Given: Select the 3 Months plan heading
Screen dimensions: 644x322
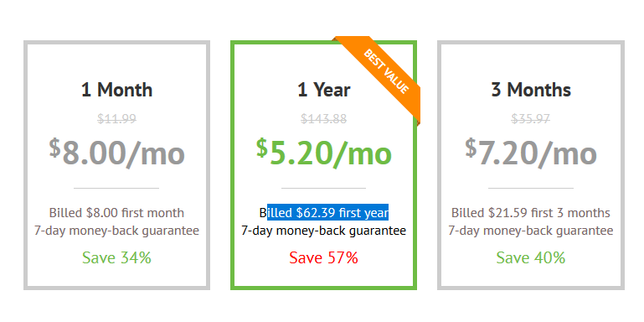Looking at the screenshot, I should pyautogui.click(x=531, y=90).
